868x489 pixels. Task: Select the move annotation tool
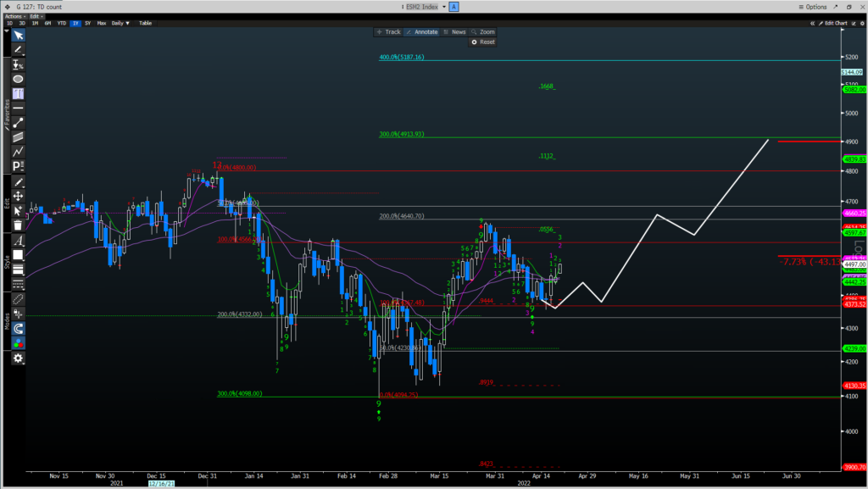(x=19, y=197)
